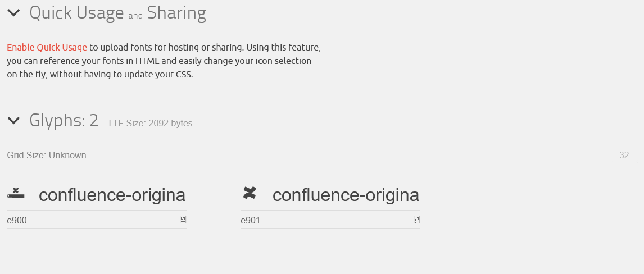
Task: Focus the e900 code field
Action: pos(92,220)
